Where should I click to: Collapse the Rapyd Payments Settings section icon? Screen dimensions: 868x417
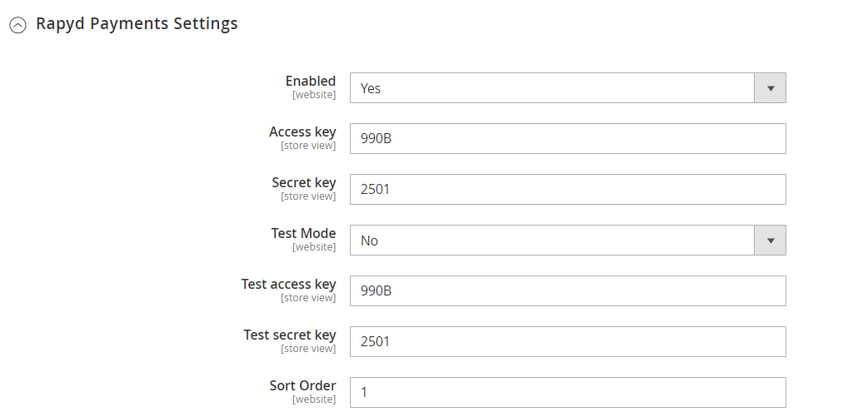[17, 26]
